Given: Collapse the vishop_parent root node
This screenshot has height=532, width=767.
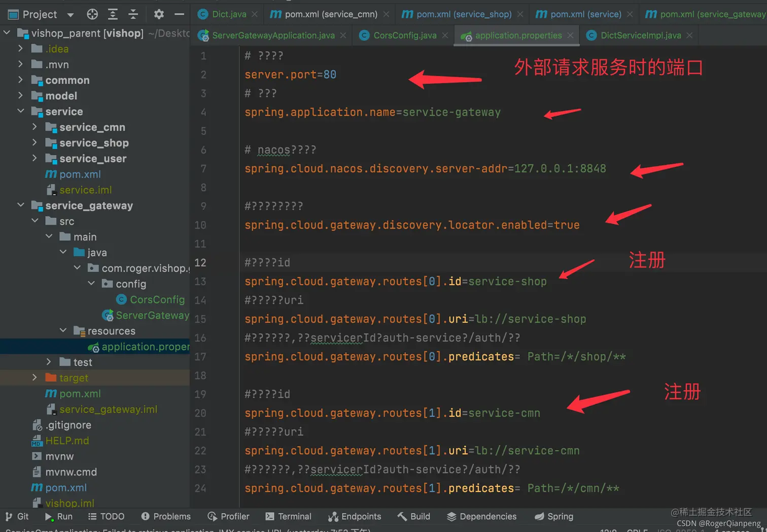Looking at the screenshot, I should pyautogui.click(x=7, y=33).
